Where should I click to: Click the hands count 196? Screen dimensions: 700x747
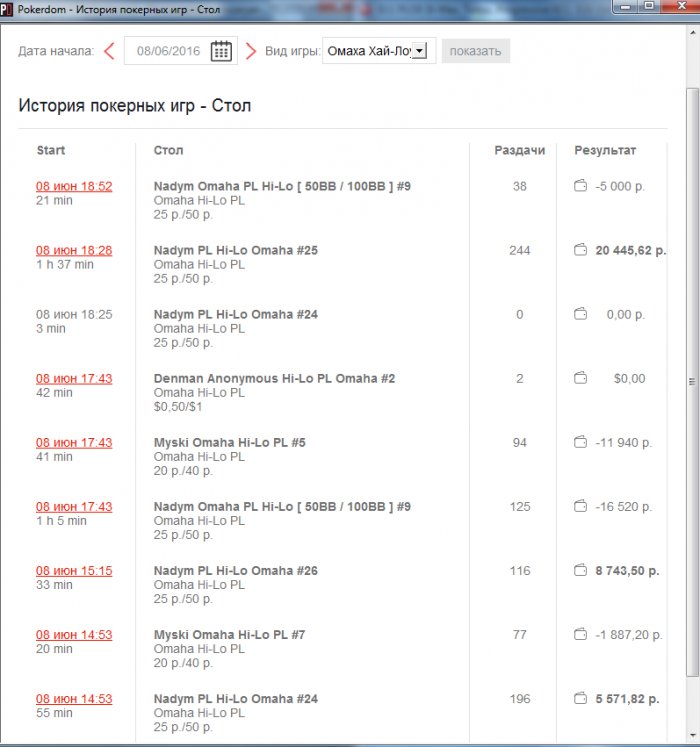(519, 699)
